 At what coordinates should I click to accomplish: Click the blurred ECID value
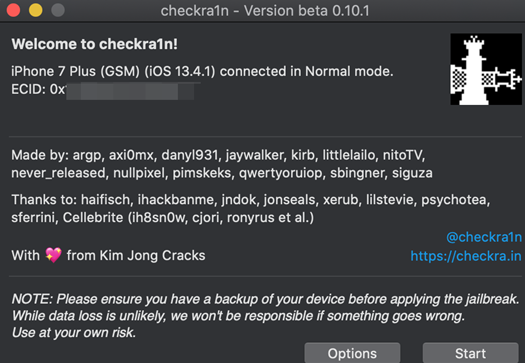click(130, 91)
